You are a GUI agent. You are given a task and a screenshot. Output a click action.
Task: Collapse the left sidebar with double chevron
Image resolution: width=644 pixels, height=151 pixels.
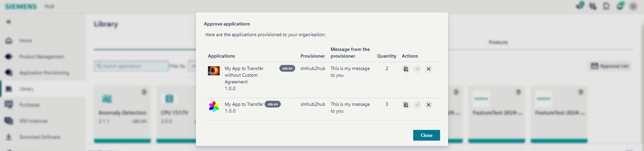click(9, 22)
